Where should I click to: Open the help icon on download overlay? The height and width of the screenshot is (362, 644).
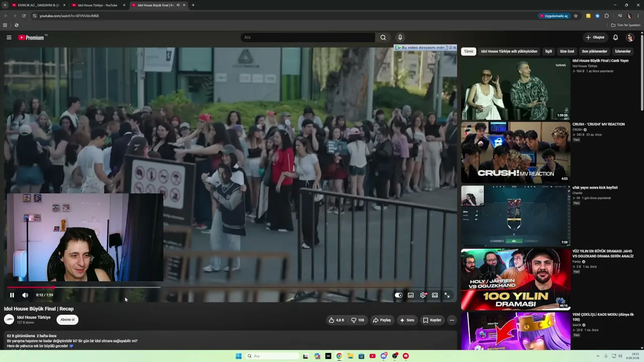point(450,47)
